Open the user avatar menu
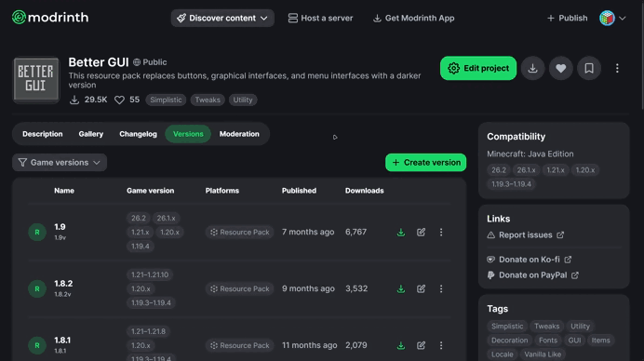The height and width of the screenshot is (361, 644). point(612,18)
